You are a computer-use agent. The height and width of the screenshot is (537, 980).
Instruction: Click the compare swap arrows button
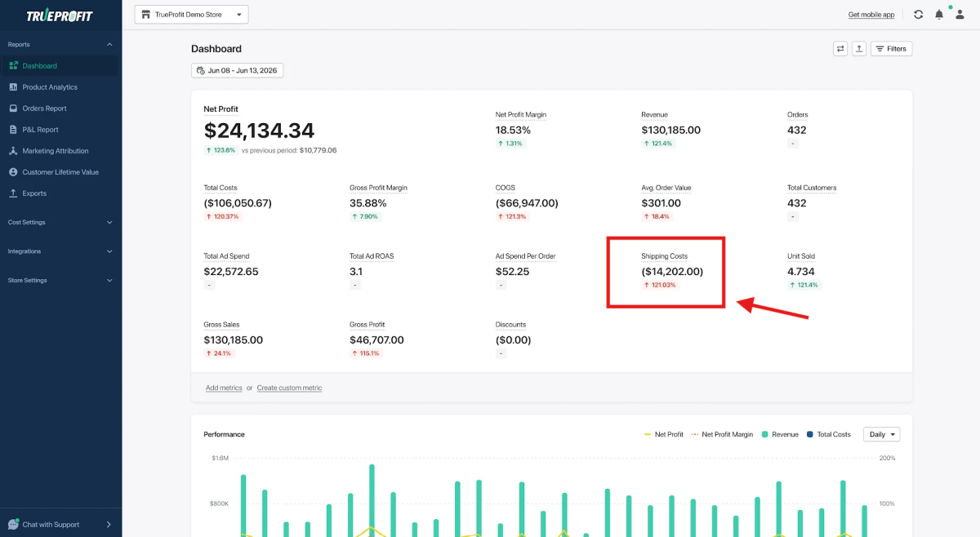(840, 49)
